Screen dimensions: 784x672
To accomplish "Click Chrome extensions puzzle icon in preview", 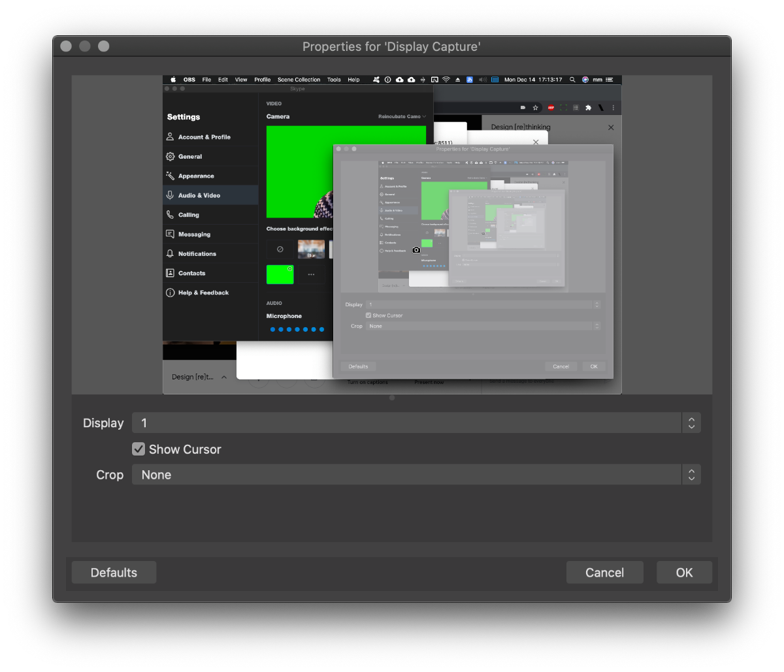I will pyautogui.click(x=588, y=108).
